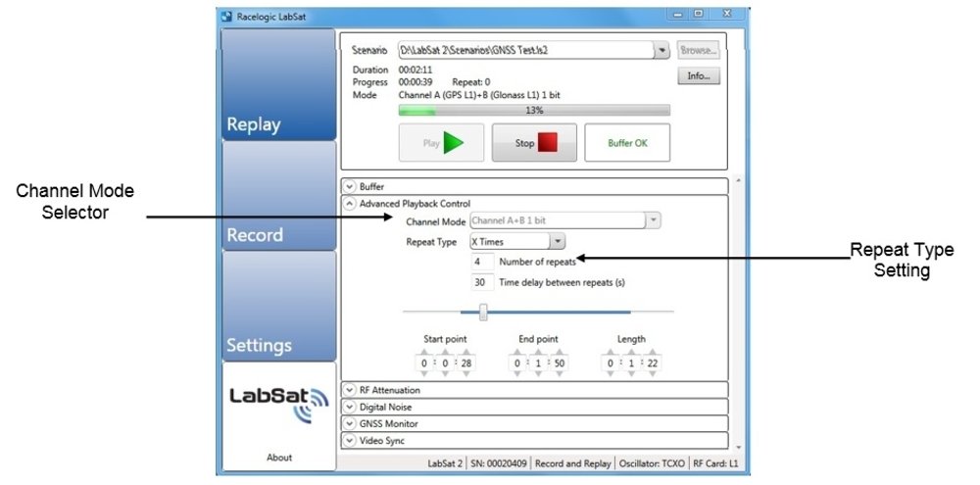Collapse the Advanced Playback Control section
This screenshot has width=980, height=485.
(349, 204)
